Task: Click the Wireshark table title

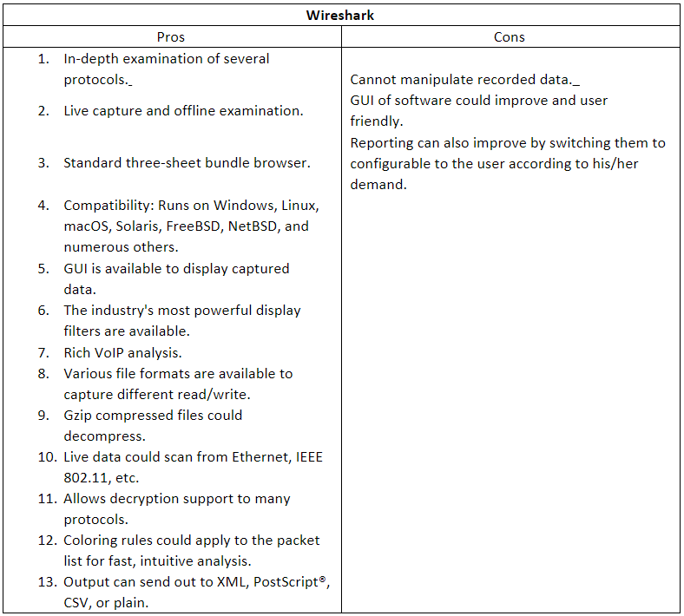Action: coord(342,16)
